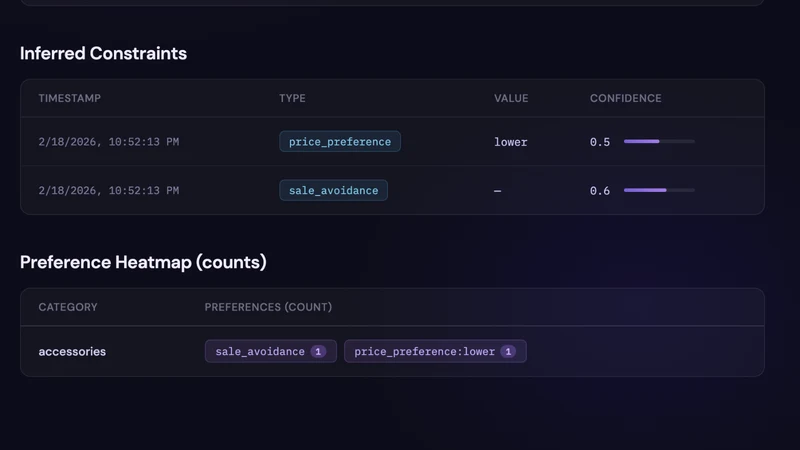This screenshot has height=450, width=800.
Task: Click the first row timestamp 10:52:13 PM
Action: (109, 142)
